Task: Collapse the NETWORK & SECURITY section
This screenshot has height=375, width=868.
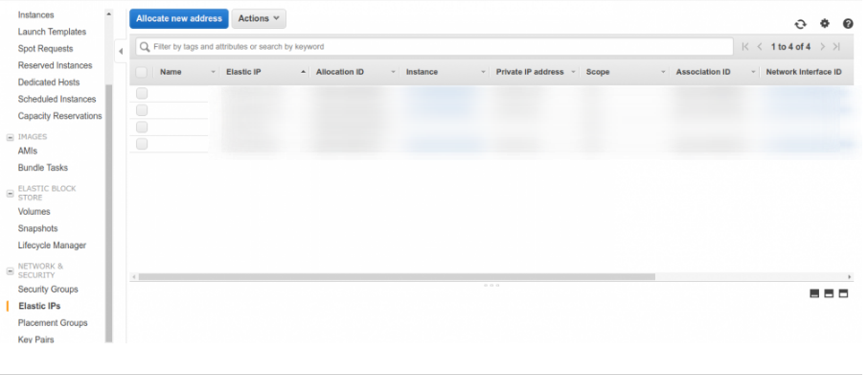Action: (10, 270)
